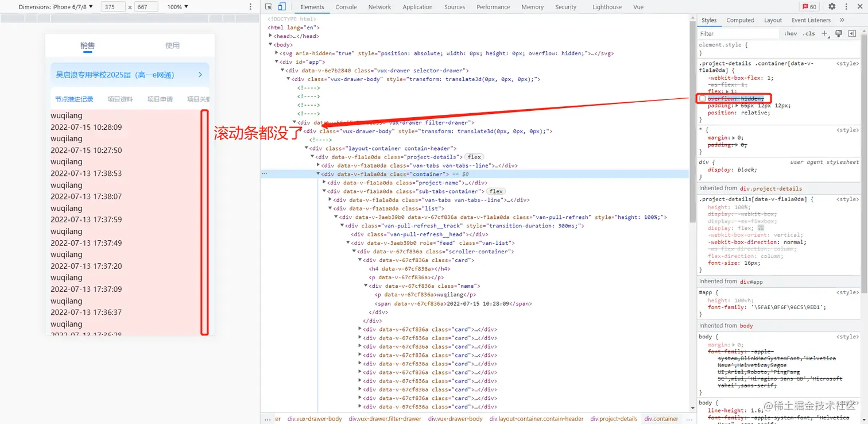Screen dimensions: 868x424
Task: Click div.project-details in Inherited from link
Action: point(772,188)
